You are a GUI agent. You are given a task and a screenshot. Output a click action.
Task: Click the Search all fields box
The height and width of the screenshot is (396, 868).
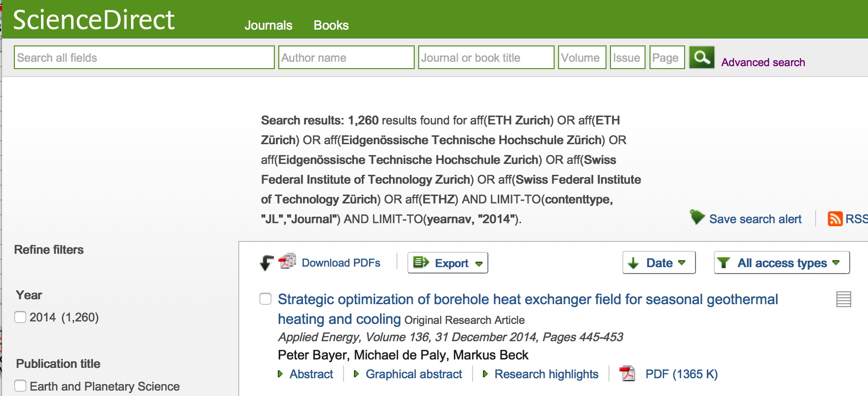(x=144, y=57)
